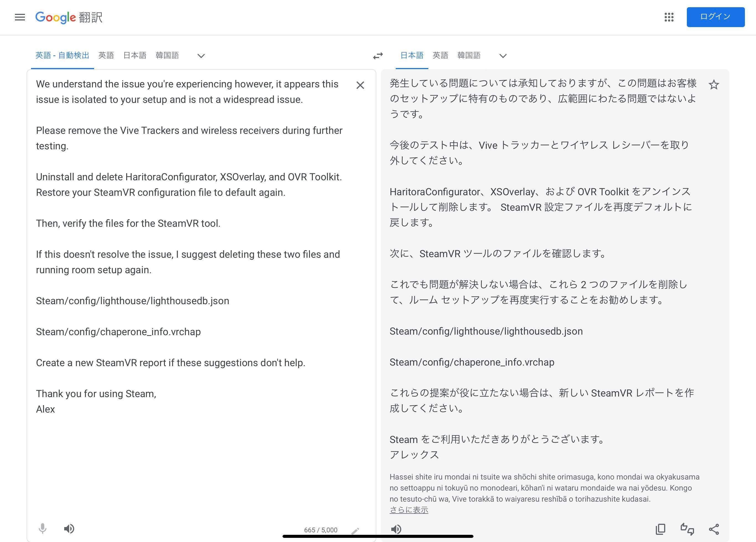This screenshot has width=756, height=542.
Task: Select 韓国語 as target language
Action: point(469,55)
